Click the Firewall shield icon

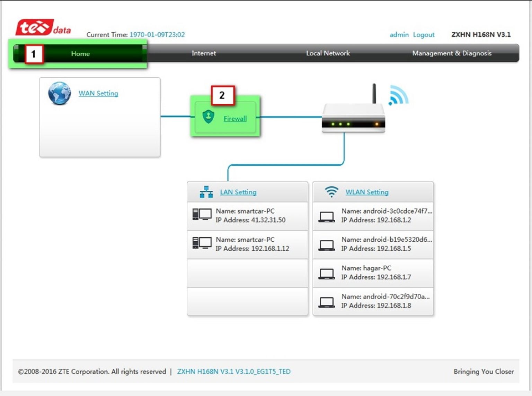208,117
